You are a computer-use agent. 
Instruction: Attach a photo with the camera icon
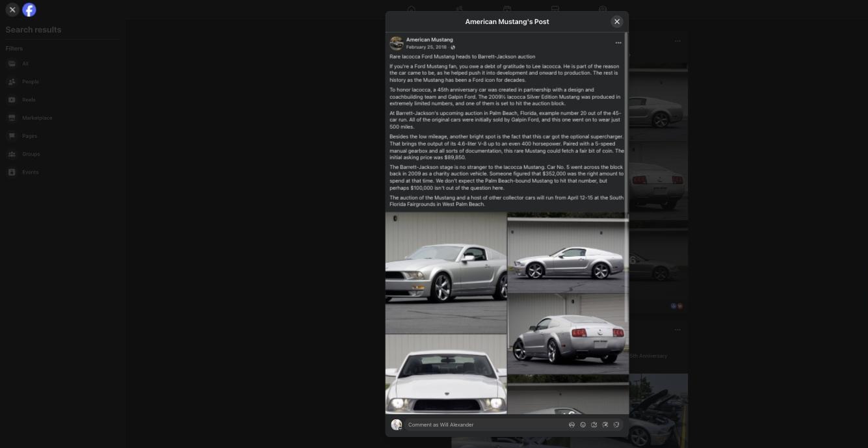tap(594, 425)
